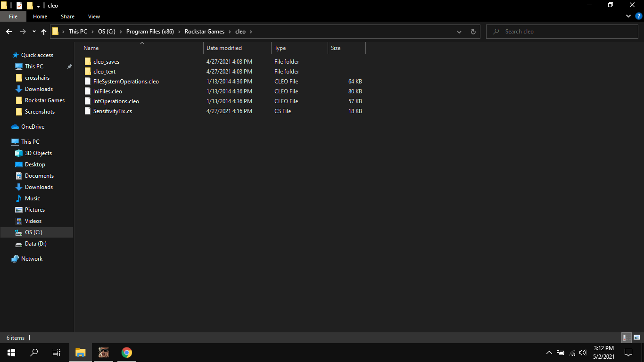Click OS (C:) in the address breadcrumb
Viewport: 644px width, 362px height.
click(x=107, y=32)
